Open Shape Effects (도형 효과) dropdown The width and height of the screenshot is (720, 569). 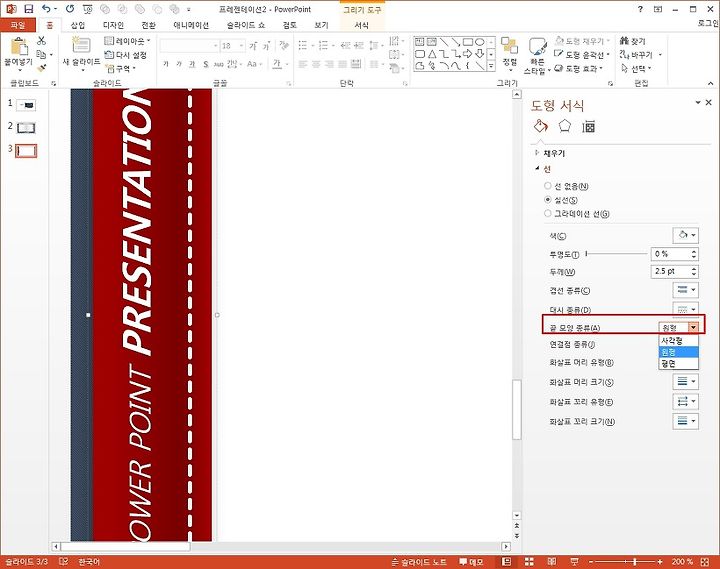[x=579, y=68]
